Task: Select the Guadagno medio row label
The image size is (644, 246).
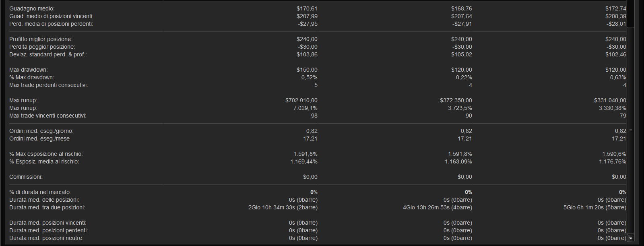Action: tap(32, 8)
